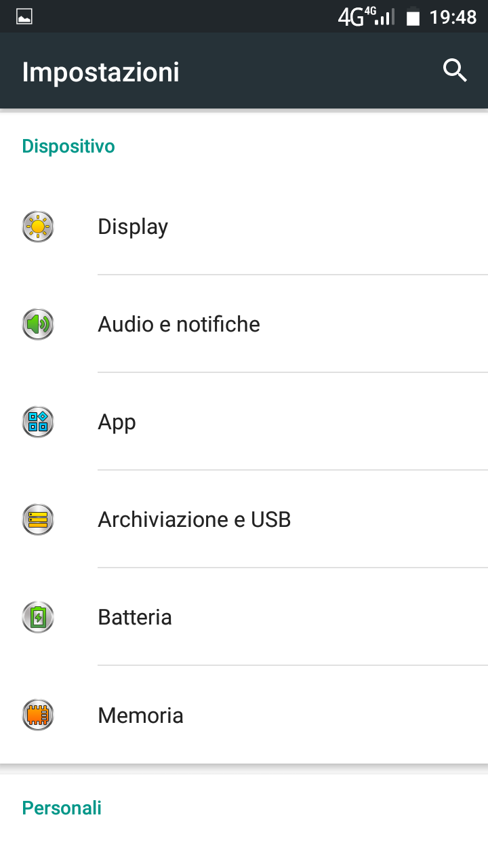Screen dimensions: 488x868
Task: Open Display settings
Action: point(133,226)
